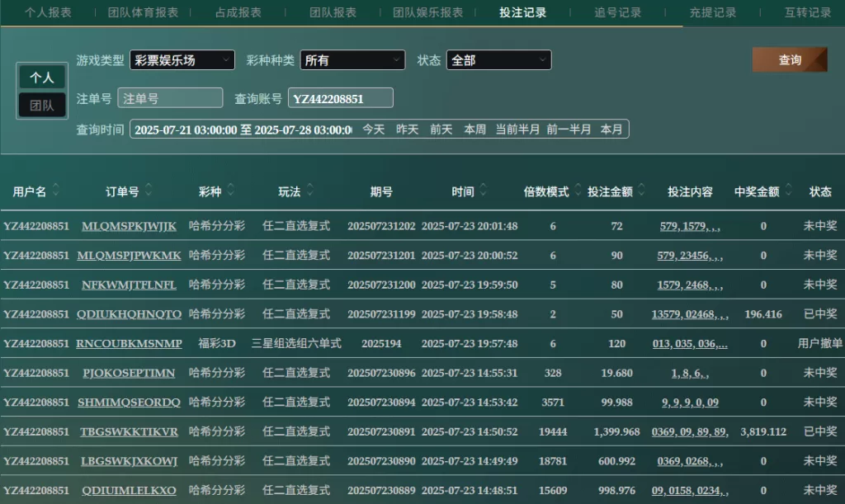
Task: View bet content 1579, 2468
Action: click(690, 285)
